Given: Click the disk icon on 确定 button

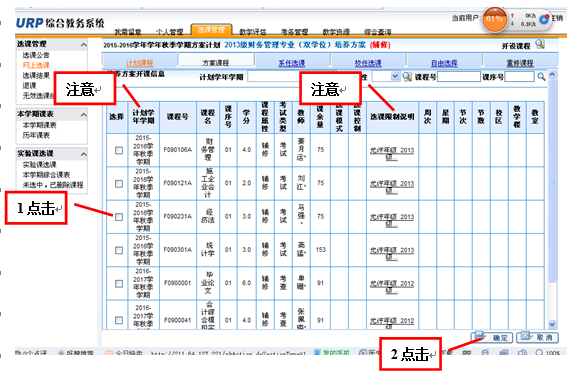Looking at the screenshot, I should (x=479, y=336).
